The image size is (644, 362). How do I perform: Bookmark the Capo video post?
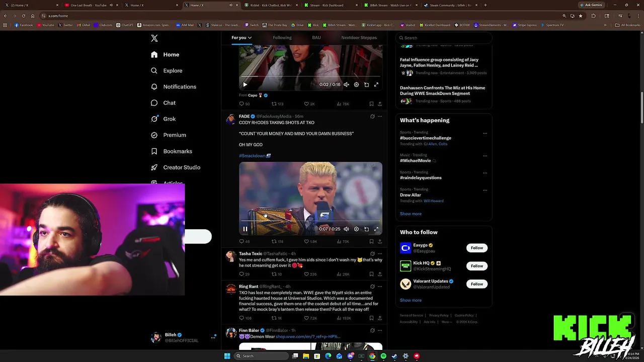point(371,104)
